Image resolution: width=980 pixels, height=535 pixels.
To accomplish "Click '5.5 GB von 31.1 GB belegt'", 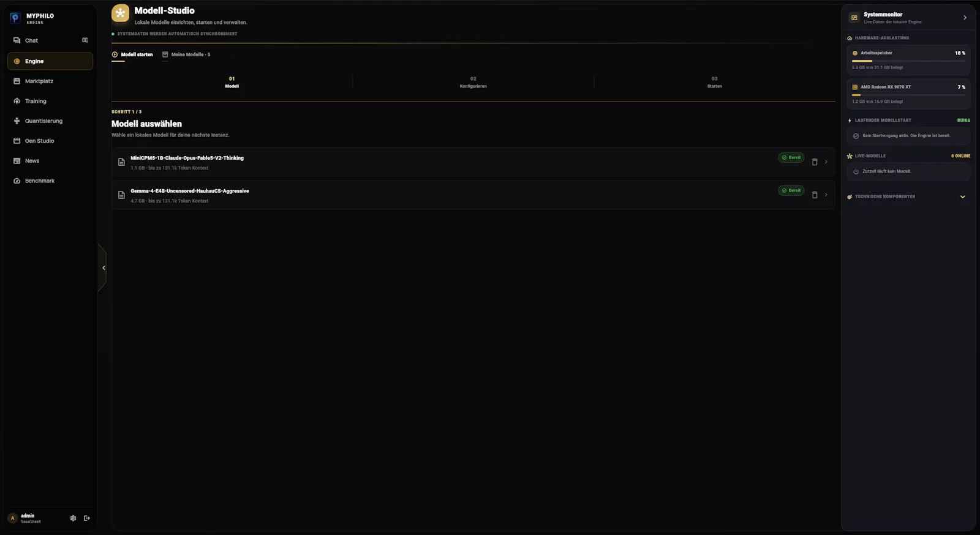I will (877, 67).
